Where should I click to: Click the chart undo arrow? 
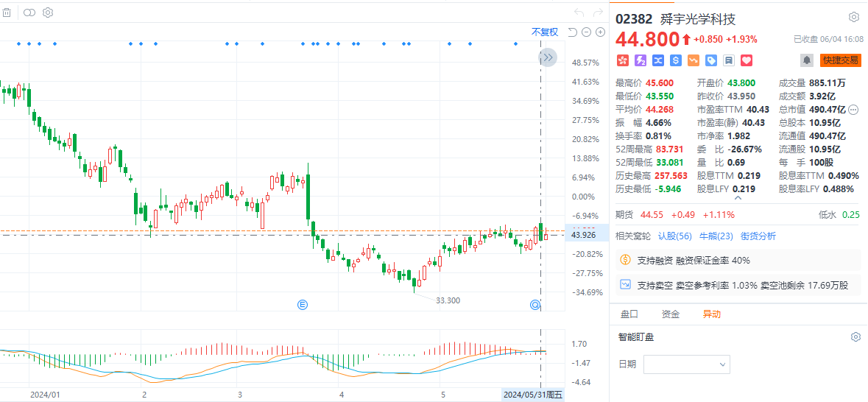pyautogui.click(x=579, y=13)
